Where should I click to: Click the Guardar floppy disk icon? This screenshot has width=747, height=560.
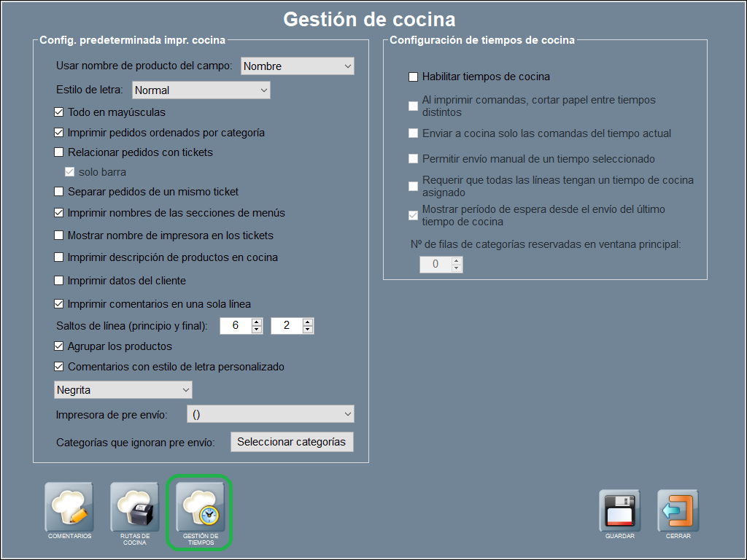(x=619, y=510)
